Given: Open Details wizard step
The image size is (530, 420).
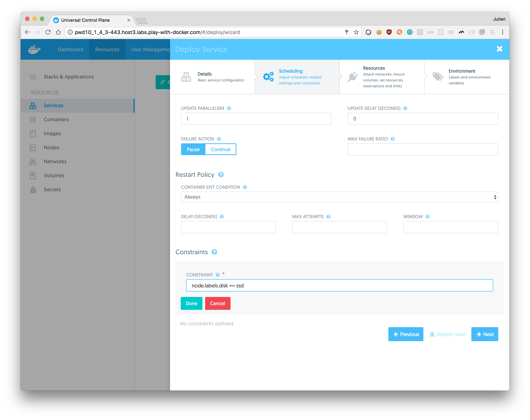Looking at the screenshot, I should [212, 77].
